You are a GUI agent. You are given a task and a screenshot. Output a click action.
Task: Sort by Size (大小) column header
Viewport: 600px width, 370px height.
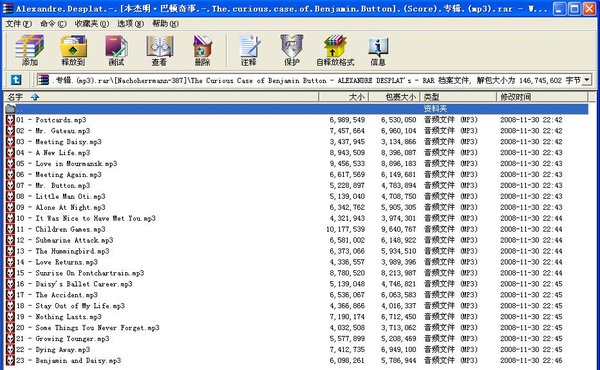[344, 97]
